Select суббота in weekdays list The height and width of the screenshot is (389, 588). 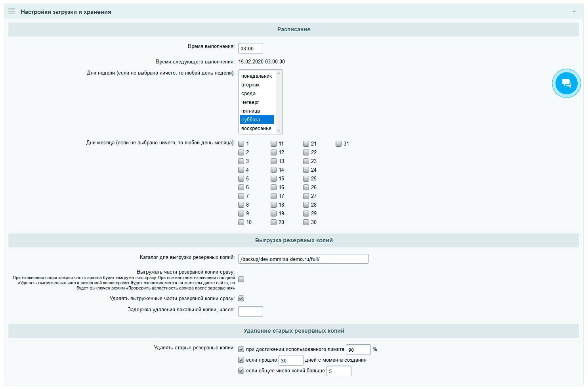click(x=257, y=119)
